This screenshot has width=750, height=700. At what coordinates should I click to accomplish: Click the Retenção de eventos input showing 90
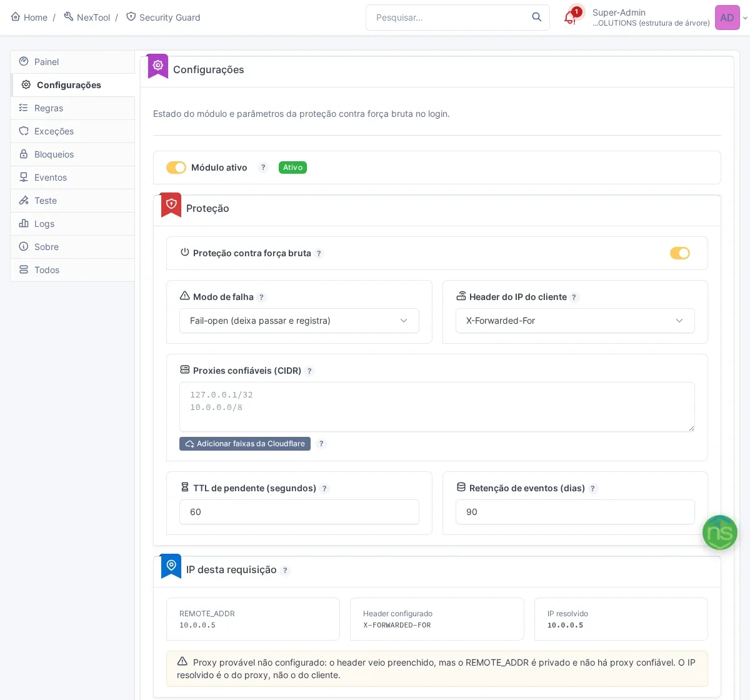[x=575, y=512]
